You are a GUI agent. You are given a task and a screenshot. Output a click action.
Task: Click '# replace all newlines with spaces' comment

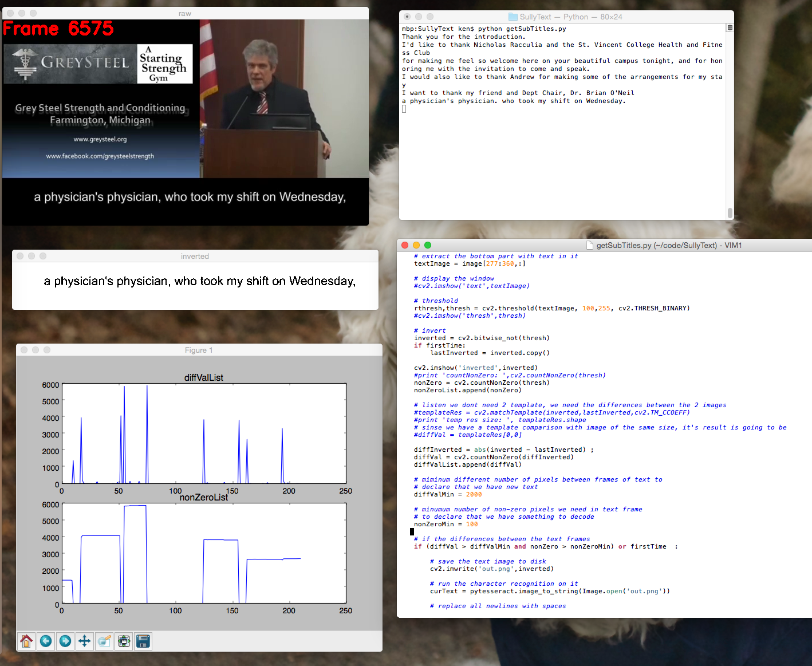pyautogui.click(x=498, y=606)
